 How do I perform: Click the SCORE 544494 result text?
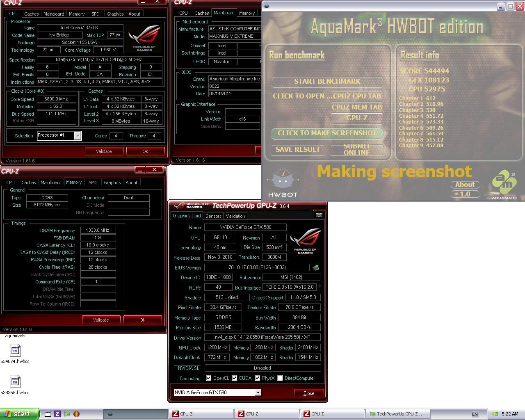tap(424, 71)
